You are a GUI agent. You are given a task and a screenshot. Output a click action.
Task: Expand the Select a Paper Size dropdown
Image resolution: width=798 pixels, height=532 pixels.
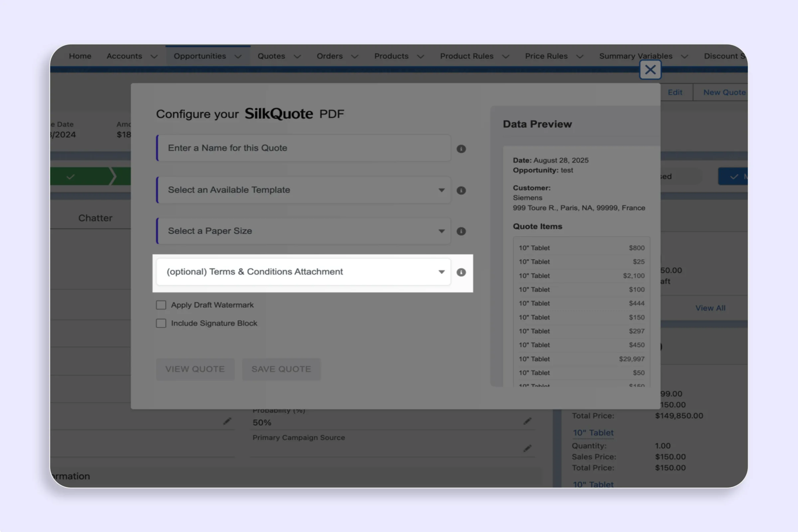point(304,231)
